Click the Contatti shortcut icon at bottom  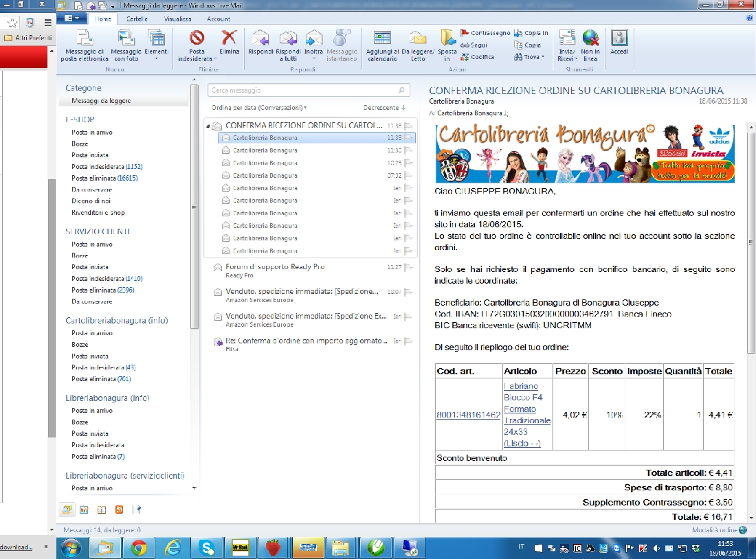tap(102, 510)
